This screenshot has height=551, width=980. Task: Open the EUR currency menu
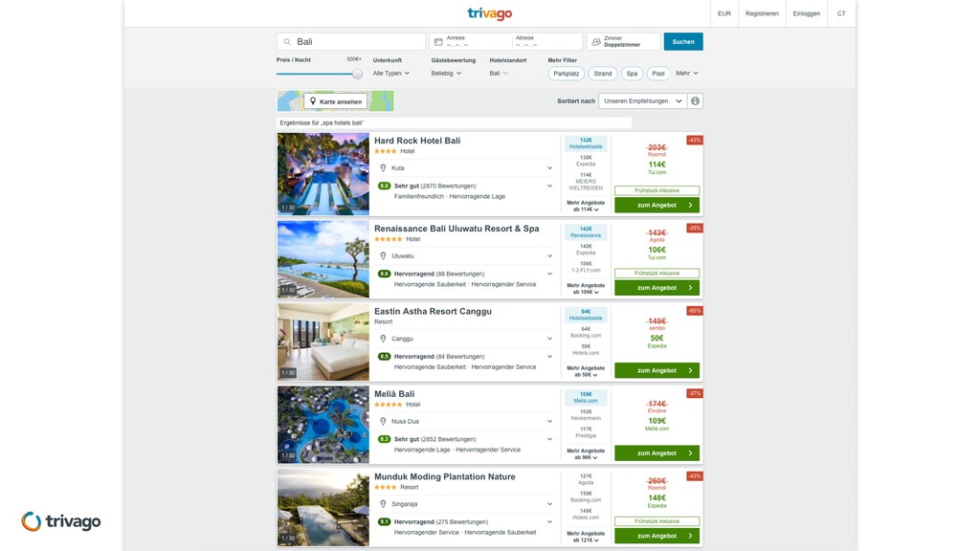[724, 13]
